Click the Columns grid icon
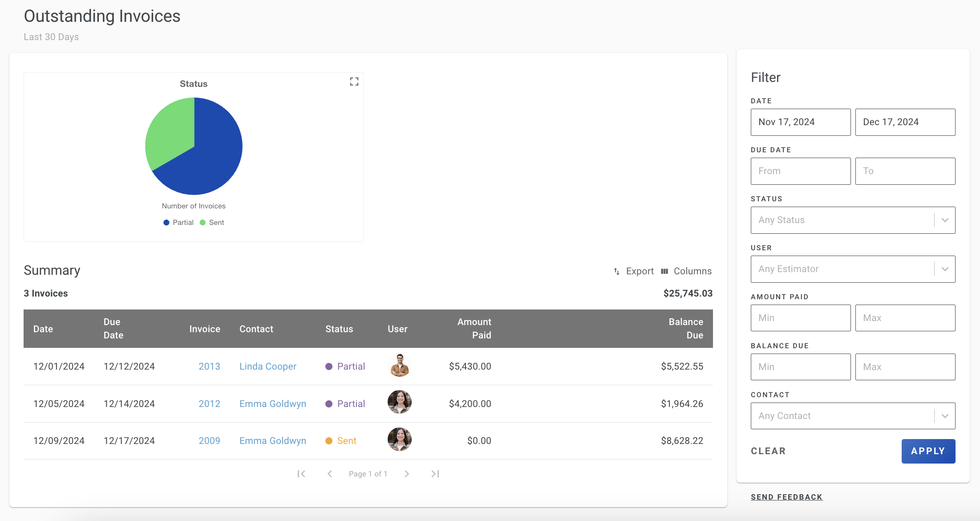This screenshot has width=980, height=521. pyautogui.click(x=664, y=271)
